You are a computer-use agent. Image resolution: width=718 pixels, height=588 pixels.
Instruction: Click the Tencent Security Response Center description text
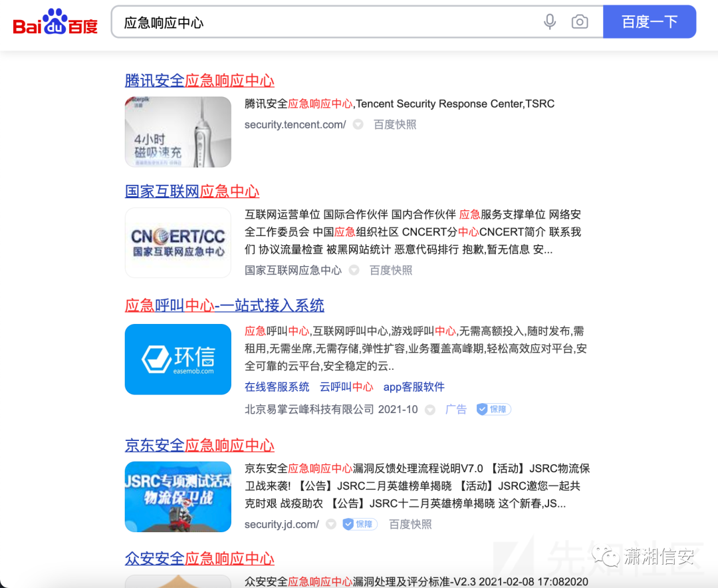coord(400,104)
